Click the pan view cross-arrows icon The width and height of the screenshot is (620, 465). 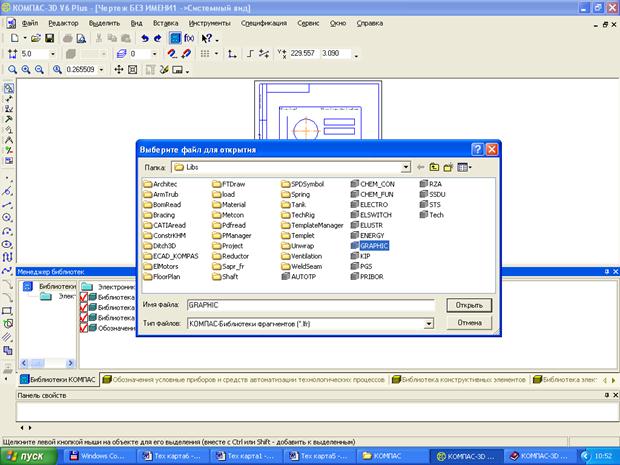(119, 70)
